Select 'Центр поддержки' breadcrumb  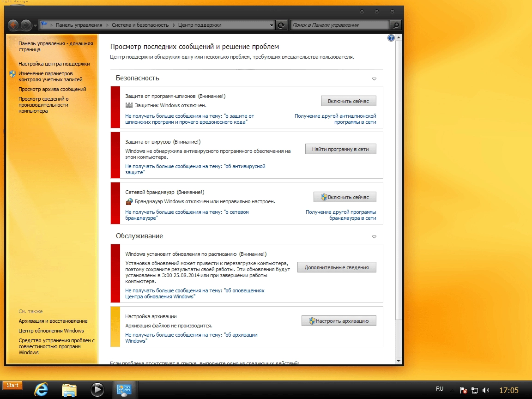(199, 25)
